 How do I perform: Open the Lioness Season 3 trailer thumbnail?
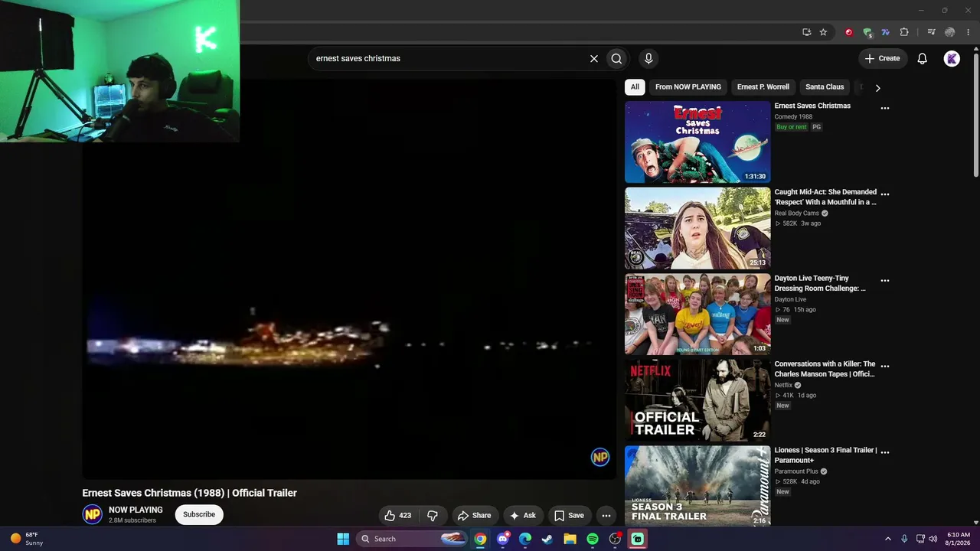697,486
